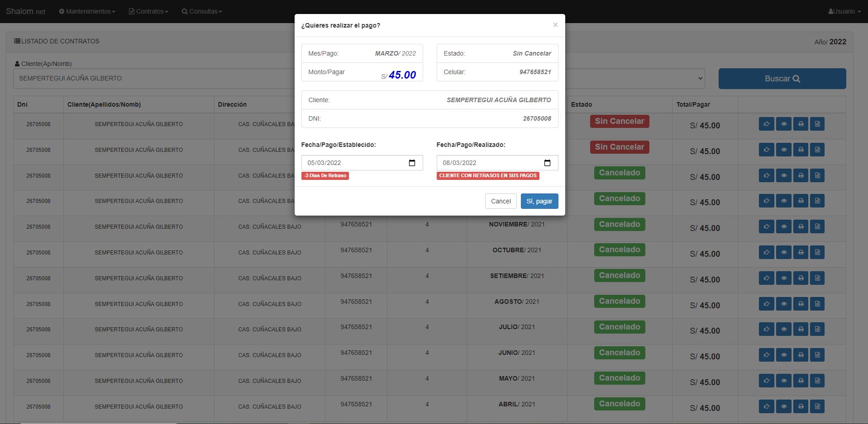Click the printer icon in SETIEMBRE 2021 row
This screenshot has height=424, width=868.
(801, 278)
